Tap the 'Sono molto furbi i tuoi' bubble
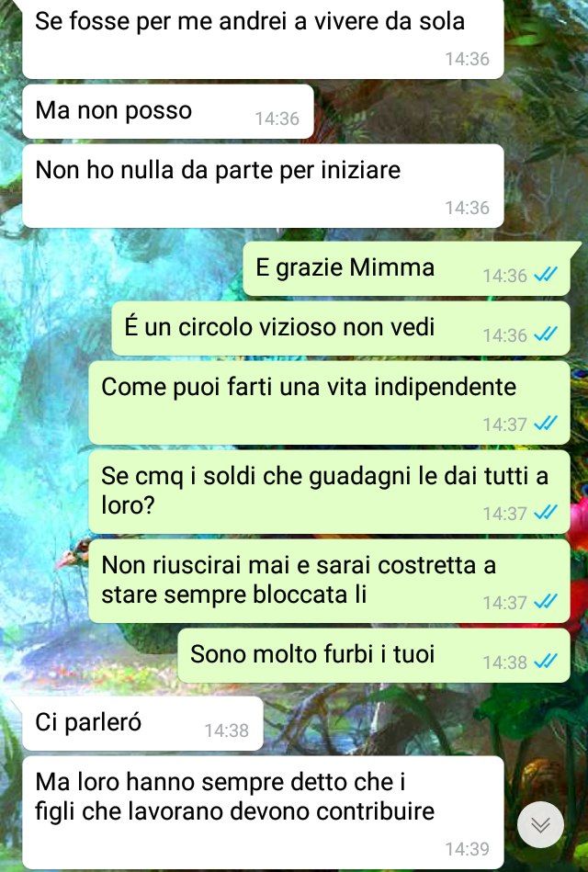 point(374,656)
